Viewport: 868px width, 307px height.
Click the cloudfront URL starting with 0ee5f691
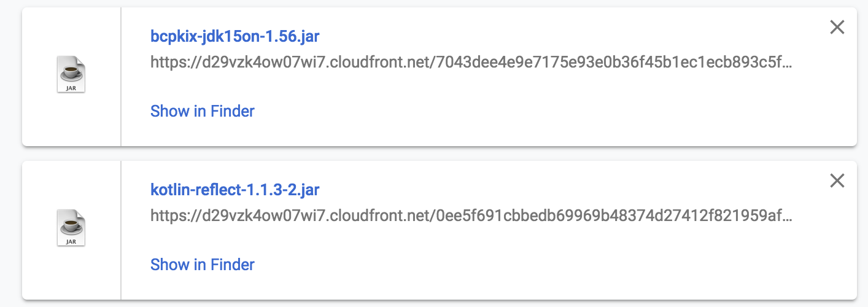[471, 216]
